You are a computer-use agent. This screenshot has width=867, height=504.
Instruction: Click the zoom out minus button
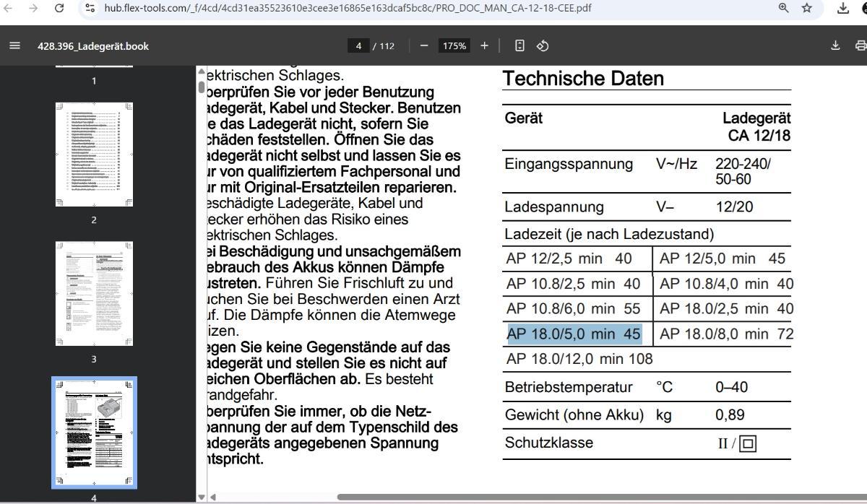click(x=424, y=45)
